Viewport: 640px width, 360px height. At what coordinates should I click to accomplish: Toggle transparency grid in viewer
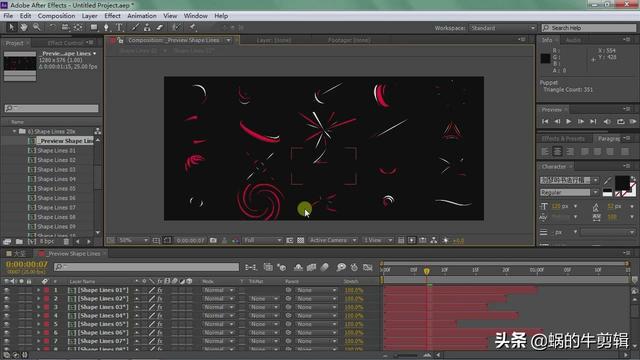tap(301, 240)
